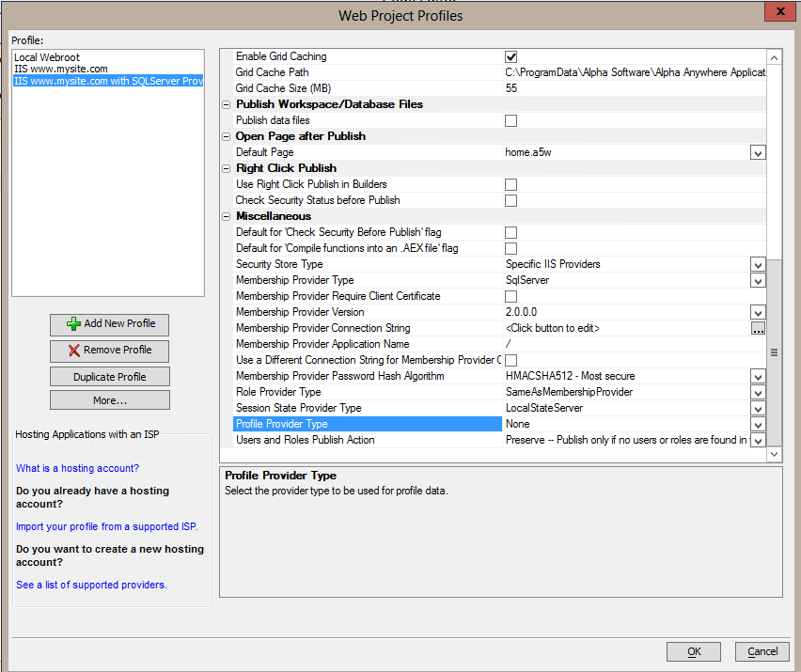Select IIS www.mysite.com with SQLServer profile
801x672 pixels.
(x=108, y=81)
